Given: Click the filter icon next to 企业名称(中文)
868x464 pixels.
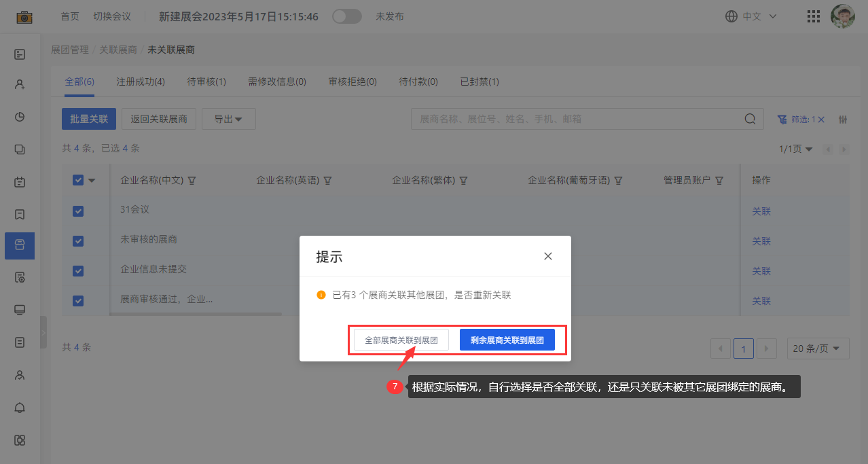Looking at the screenshot, I should (x=192, y=181).
